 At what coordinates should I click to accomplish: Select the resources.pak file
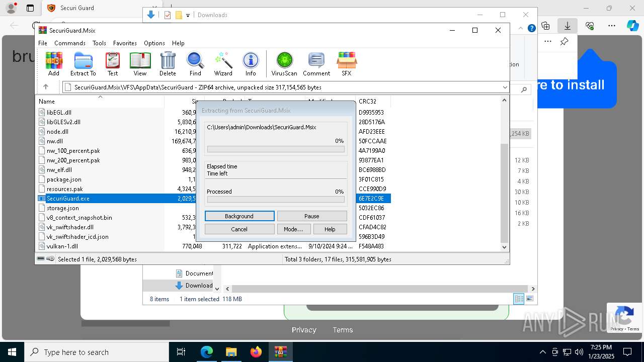tap(64, 189)
